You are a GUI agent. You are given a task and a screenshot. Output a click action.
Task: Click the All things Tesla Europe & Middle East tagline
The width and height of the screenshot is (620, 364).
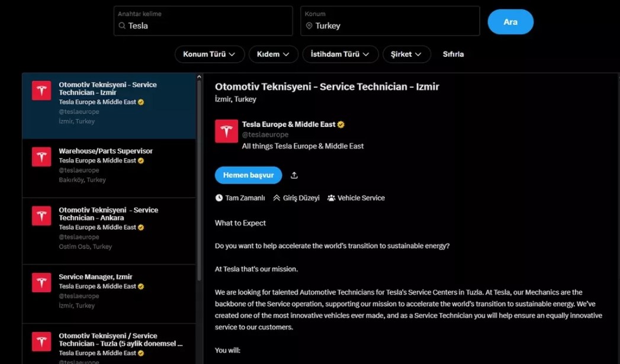click(303, 146)
